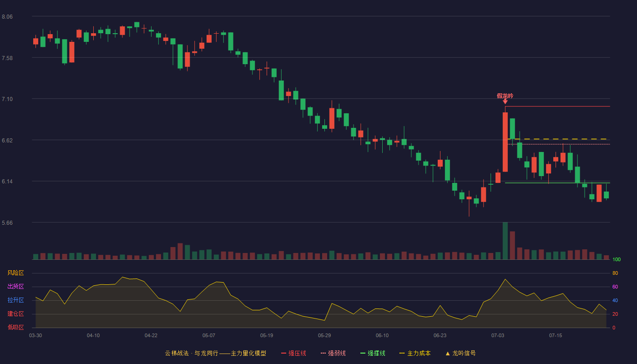The width and height of the screenshot is (637, 364).
Task: Click the 6.62 price axis label
Action: coord(7,141)
